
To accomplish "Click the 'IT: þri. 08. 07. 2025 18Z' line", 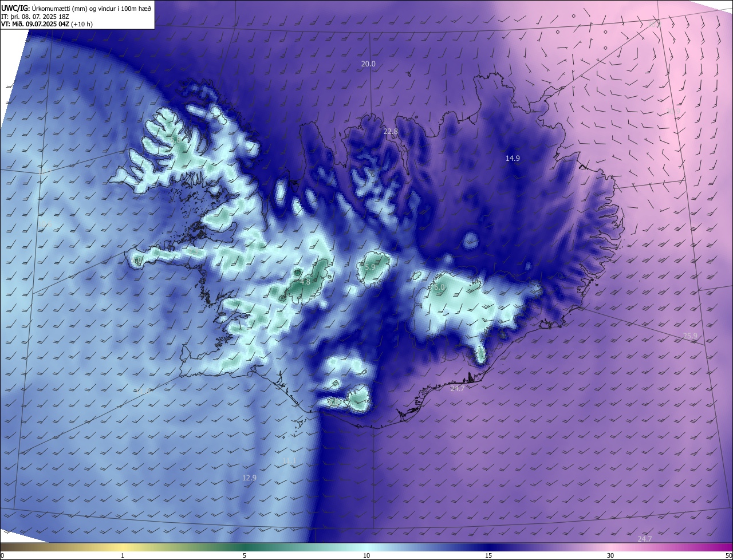I will click(36, 17).
